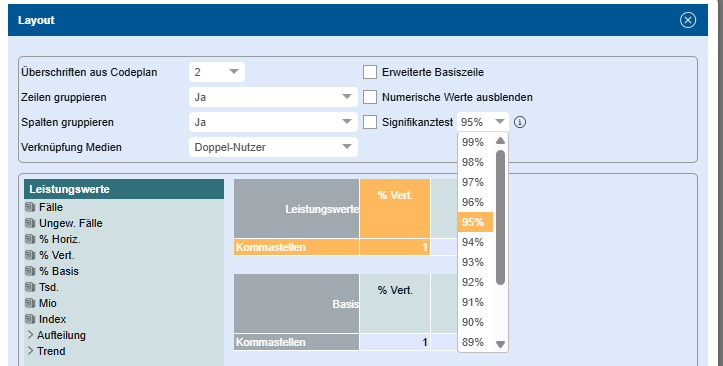Select % Basis entry
Image resolution: width=723 pixels, height=366 pixels.
[59, 271]
